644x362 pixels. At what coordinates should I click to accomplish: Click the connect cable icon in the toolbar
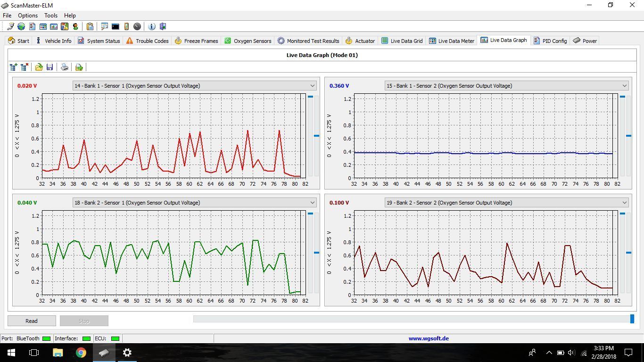[10, 26]
